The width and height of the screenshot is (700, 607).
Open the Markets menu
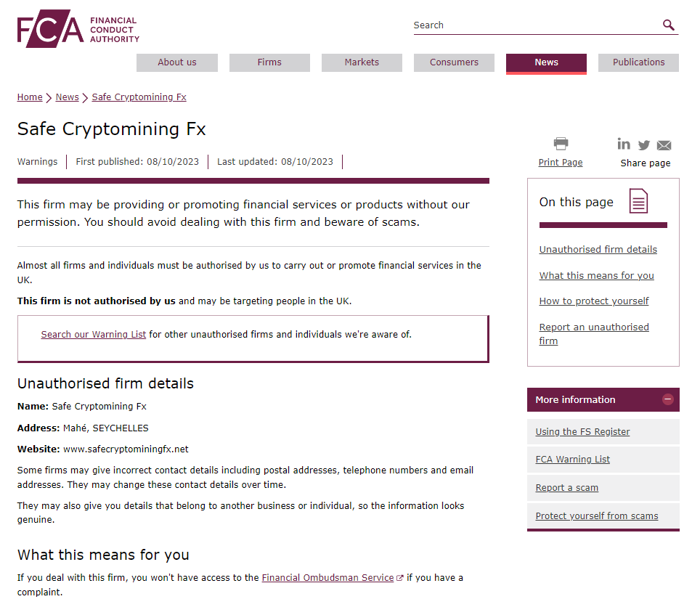point(362,62)
